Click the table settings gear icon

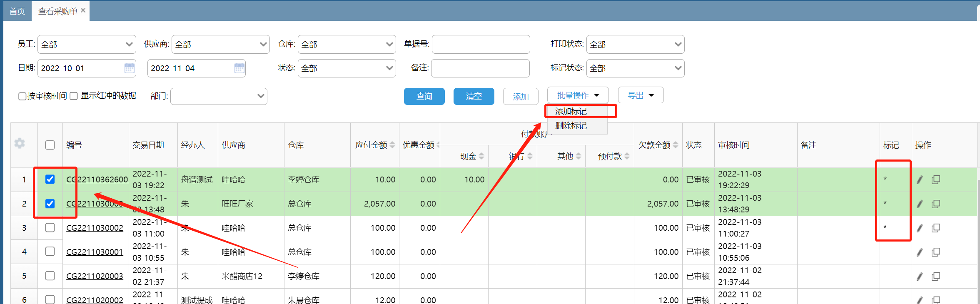point(20,144)
